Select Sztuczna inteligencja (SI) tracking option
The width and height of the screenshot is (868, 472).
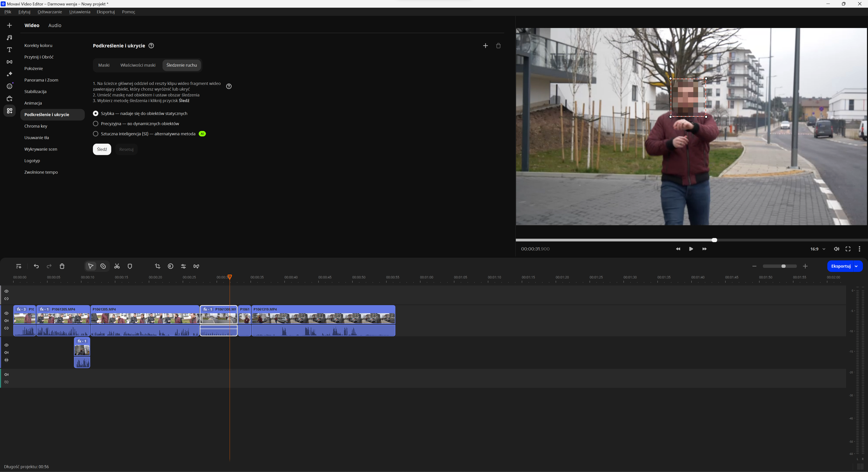tap(96, 134)
